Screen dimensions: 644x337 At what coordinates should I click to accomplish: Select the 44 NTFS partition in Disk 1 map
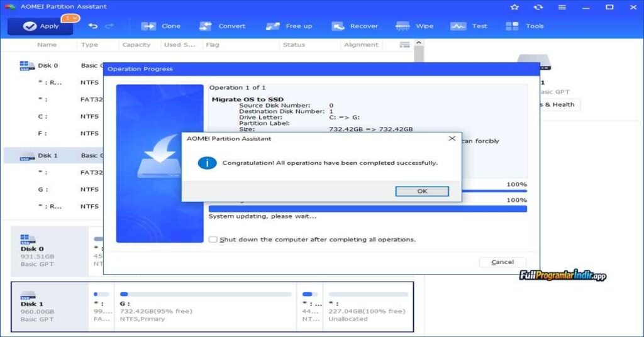(310, 307)
